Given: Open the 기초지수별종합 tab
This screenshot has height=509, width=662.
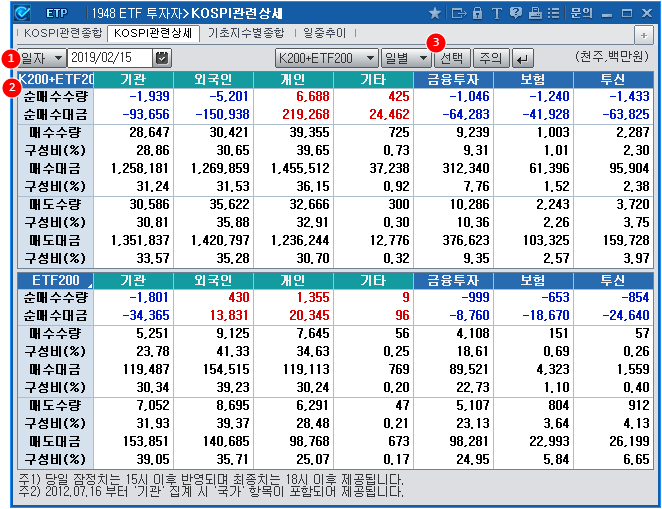Looking at the screenshot, I should pyautogui.click(x=238, y=33).
